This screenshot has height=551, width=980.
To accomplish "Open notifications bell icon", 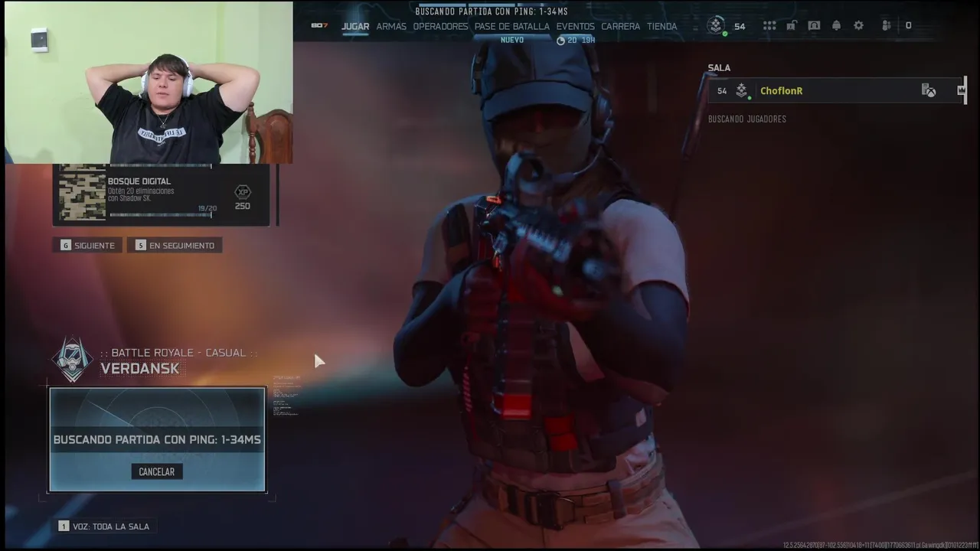I will point(836,25).
